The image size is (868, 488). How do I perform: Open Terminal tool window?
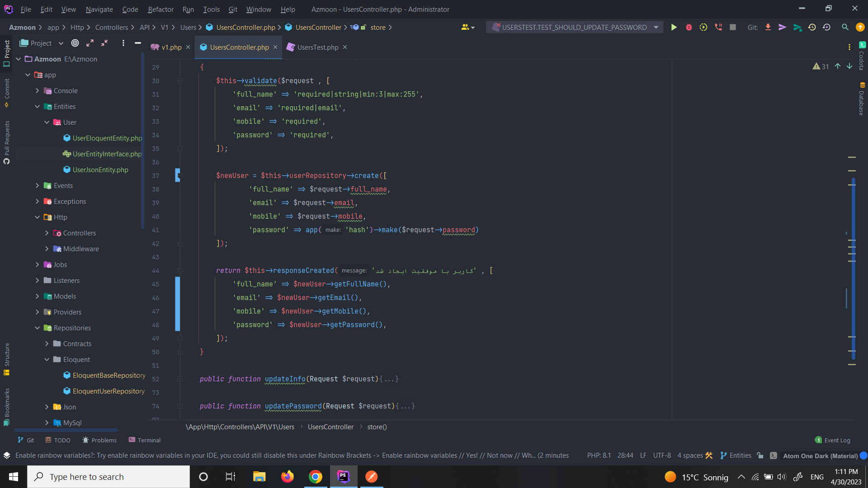pyautogui.click(x=144, y=440)
